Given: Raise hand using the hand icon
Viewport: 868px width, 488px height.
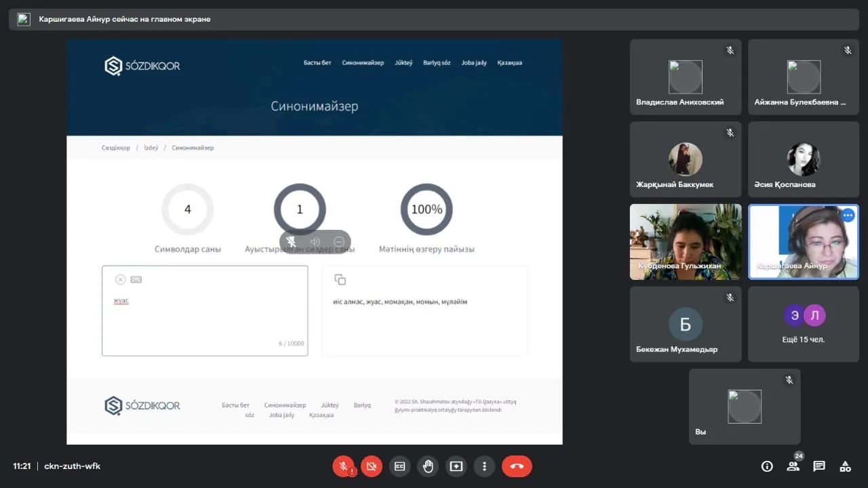Looking at the screenshot, I should [428, 466].
